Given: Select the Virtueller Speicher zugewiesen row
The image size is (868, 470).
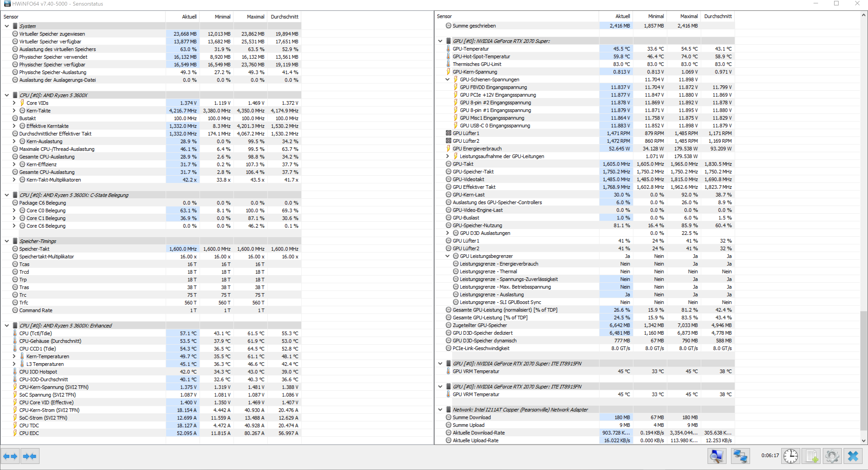Looking at the screenshot, I should (x=151, y=34).
